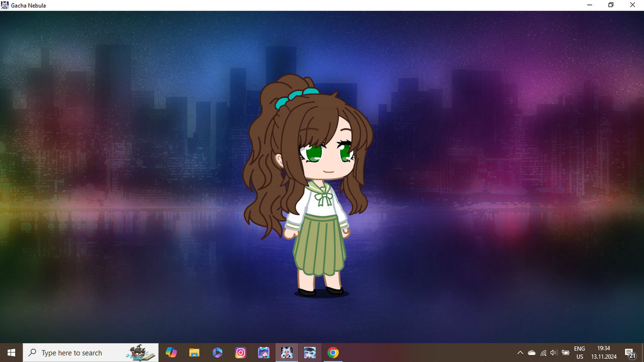644x362 pixels.
Task: Check battery status in system tray
Action: [x=566, y=352]
